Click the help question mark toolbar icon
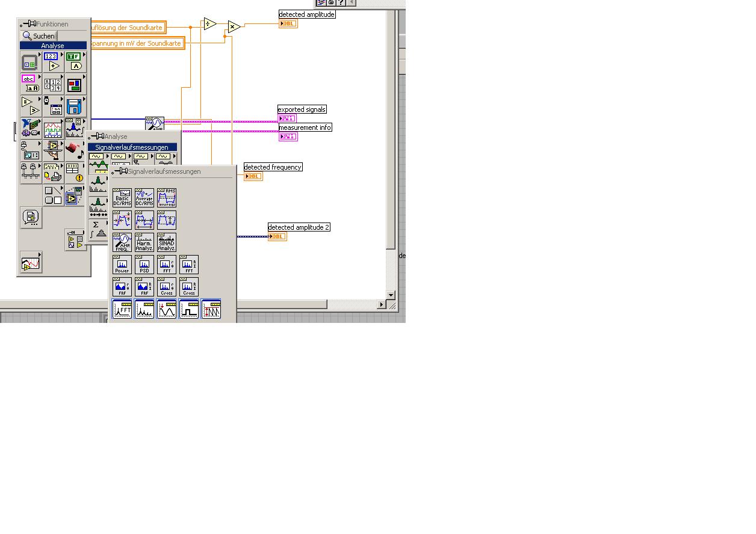 341,2
